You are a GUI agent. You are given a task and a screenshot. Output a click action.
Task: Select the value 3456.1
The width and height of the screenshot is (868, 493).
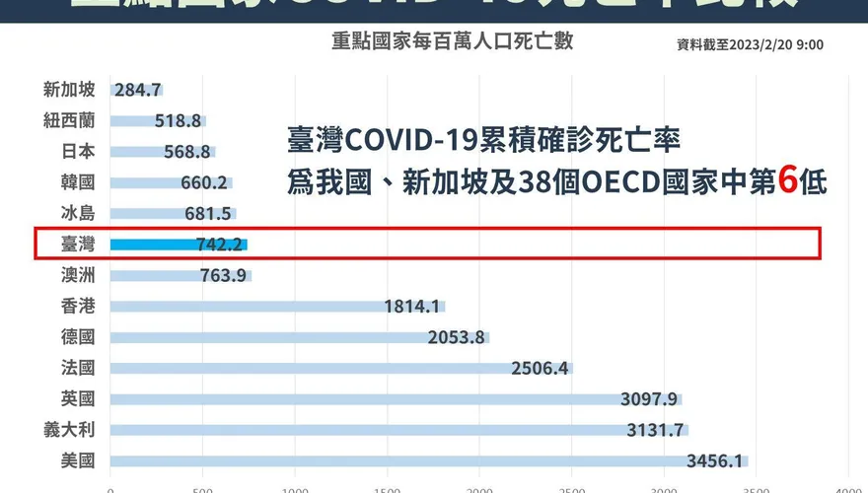coord(715,460)
